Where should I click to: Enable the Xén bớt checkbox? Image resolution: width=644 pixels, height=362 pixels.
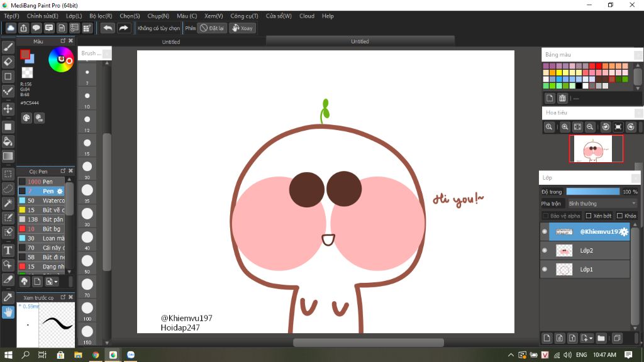[589, 216]
